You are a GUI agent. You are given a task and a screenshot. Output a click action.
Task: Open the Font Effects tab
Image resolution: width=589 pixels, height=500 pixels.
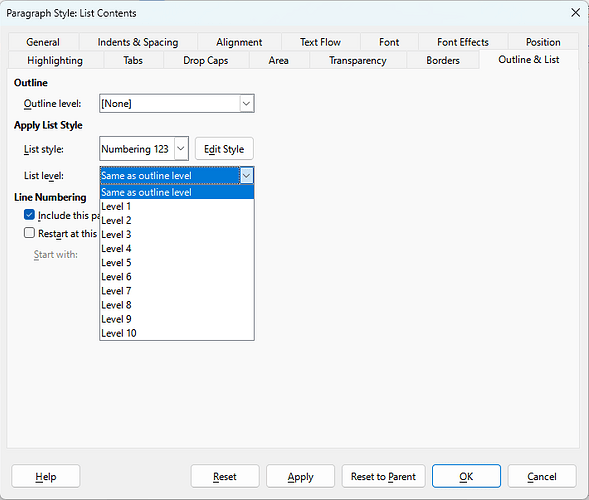[463, 42]
